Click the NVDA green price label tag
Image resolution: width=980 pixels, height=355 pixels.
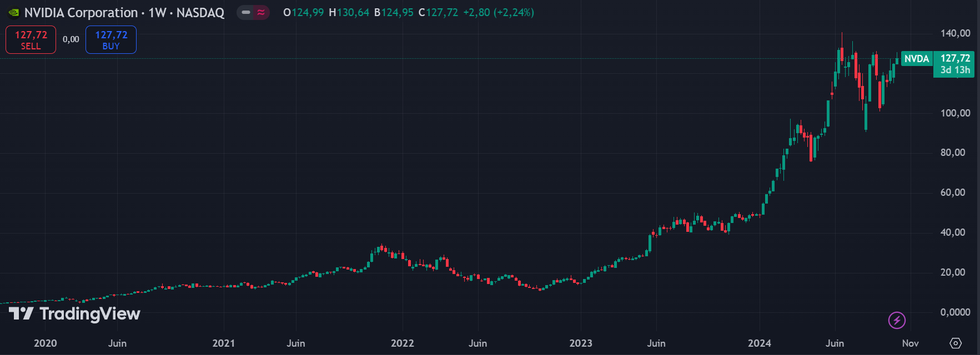tap(917, 59)
